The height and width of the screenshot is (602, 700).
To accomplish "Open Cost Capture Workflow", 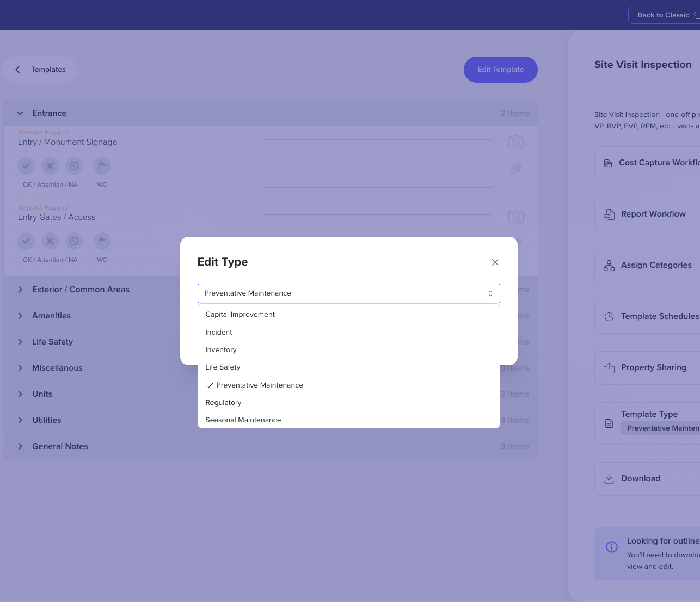I will coord(647,163).
